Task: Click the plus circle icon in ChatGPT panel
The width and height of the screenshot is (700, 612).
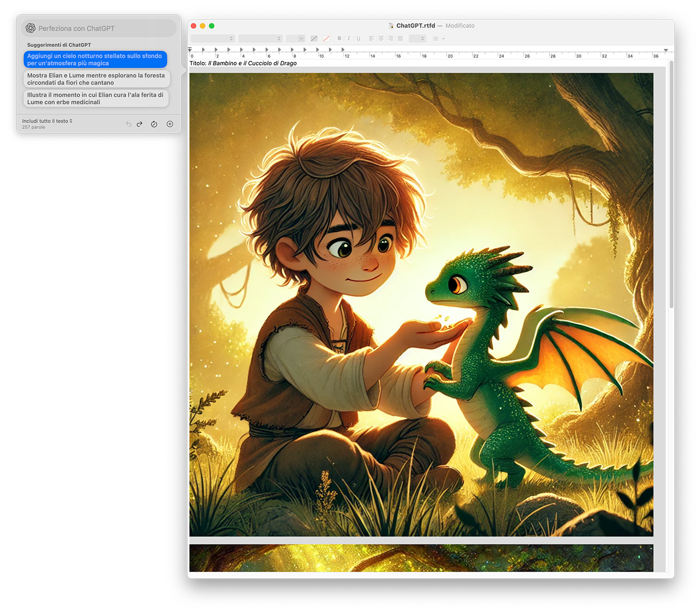Action: [x=170, y=124]
